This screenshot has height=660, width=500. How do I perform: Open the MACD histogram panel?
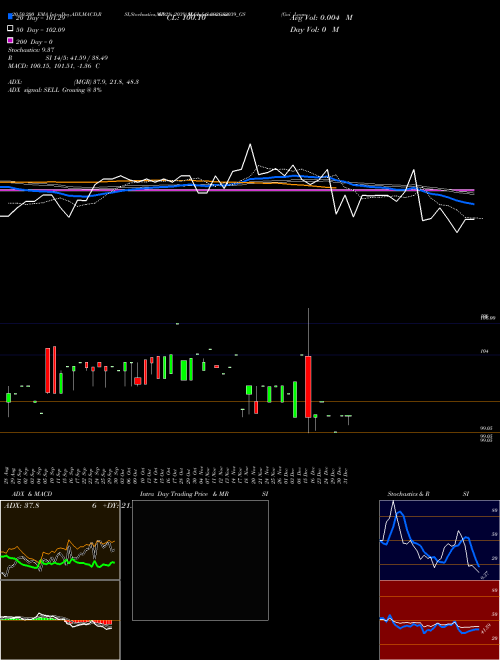(60, 620)
